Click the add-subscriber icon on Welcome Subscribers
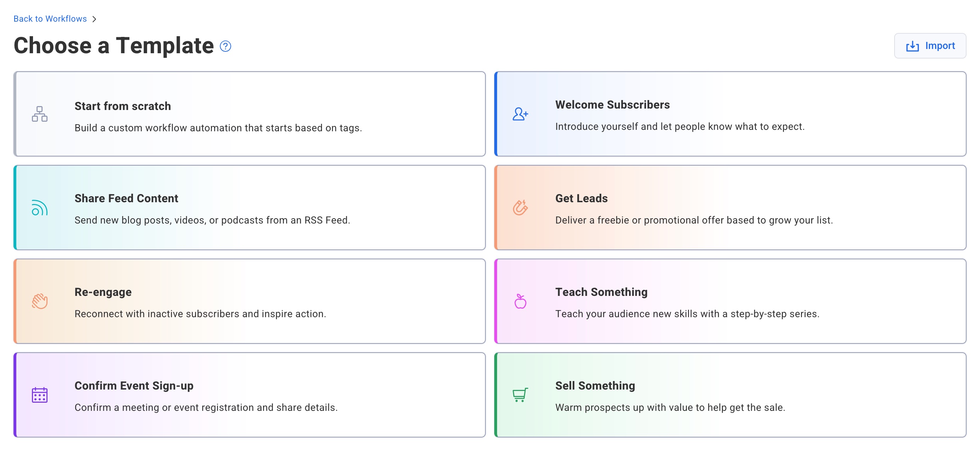This screenshot has height=452, width=980. coord(520,114)
